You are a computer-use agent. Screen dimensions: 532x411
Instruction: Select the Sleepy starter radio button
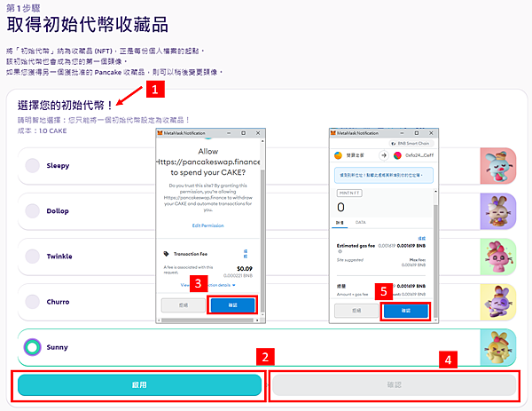tap(33, 165)
